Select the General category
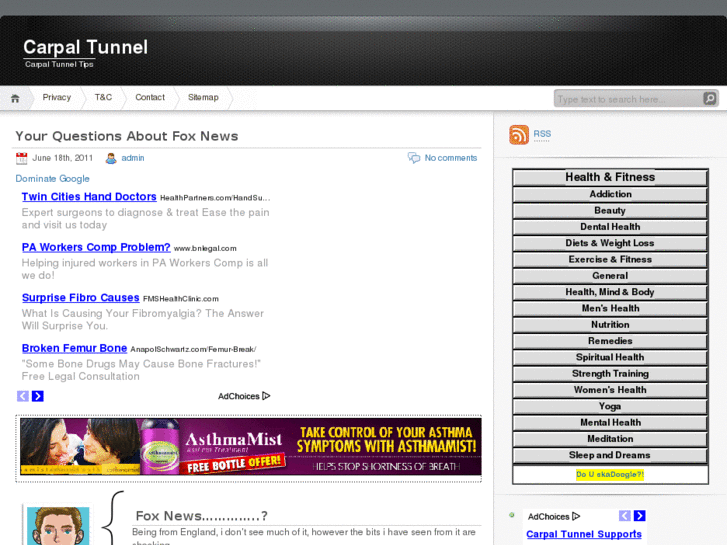Viewport: 727px width, 545px height. coord(610,276)
